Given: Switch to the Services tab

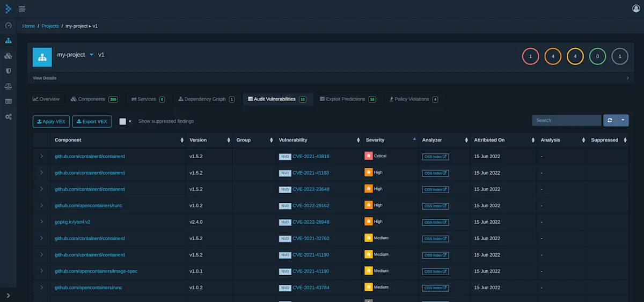Looking at the screenshot, I should [148, 99].
